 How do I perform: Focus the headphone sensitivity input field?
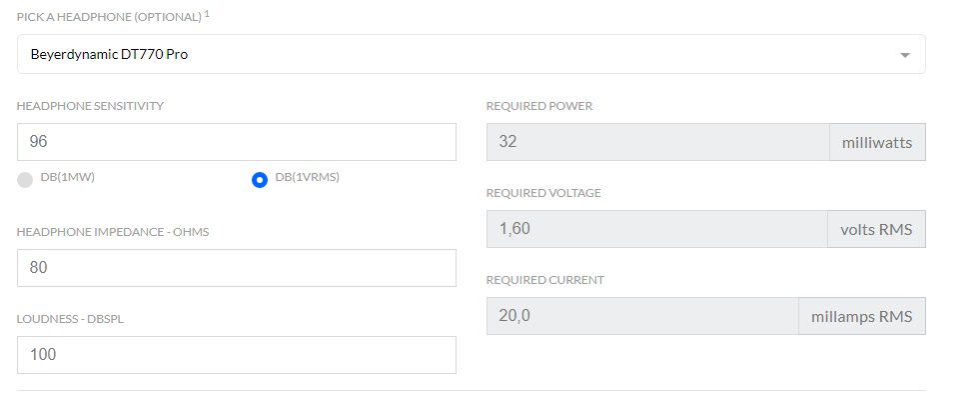tap(236, 142)
